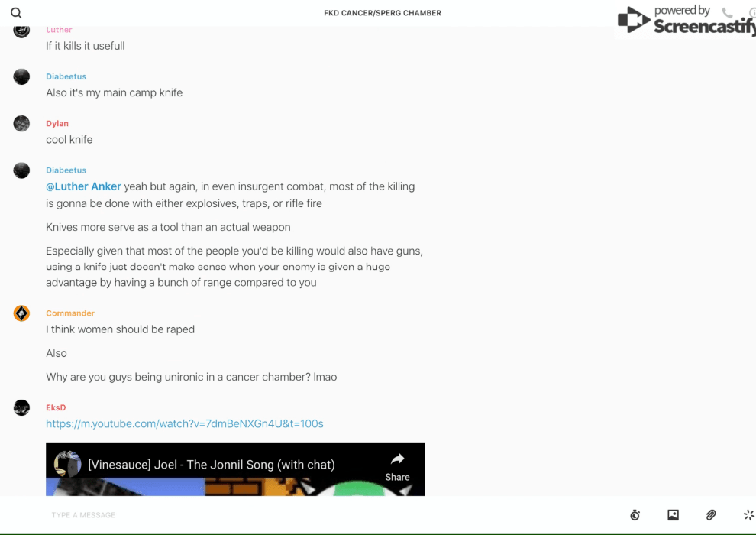756x535 pixels.
Task: Select the Diabeetus username above camp knife
Action: click(x=66, y=76)
